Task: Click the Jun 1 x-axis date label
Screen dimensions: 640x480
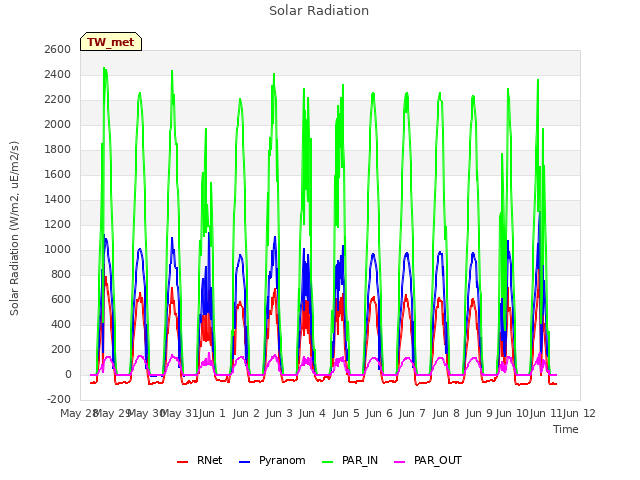Action: (212, 413)
